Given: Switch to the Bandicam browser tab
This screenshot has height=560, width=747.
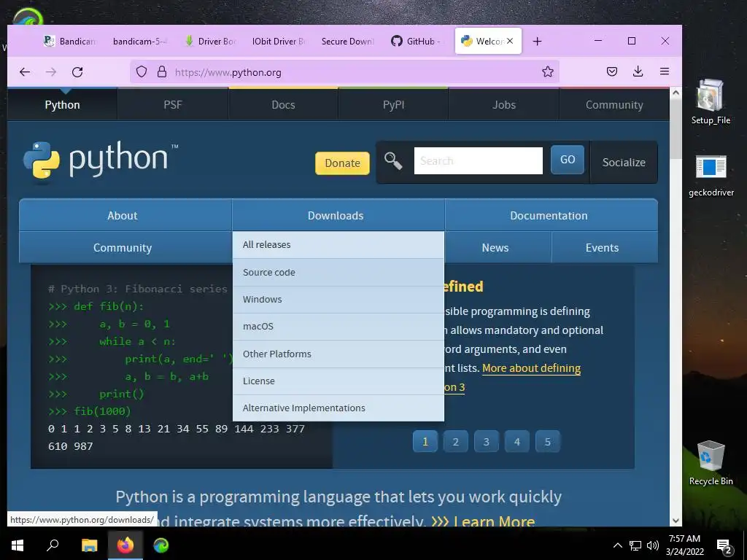Looking at the screenshot, I should [69, 42].
